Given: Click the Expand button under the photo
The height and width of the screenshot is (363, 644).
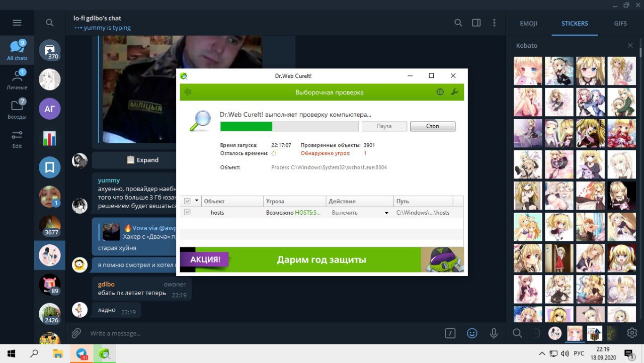Looking at the screenshot, I should coord(142,160).
